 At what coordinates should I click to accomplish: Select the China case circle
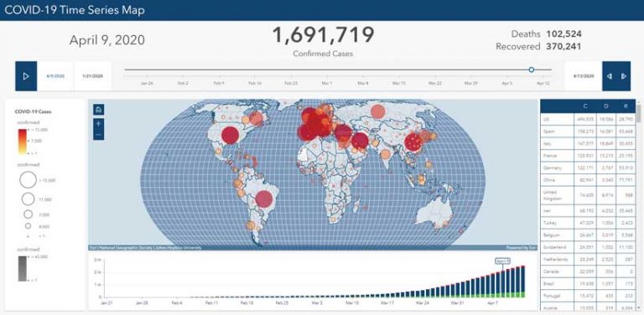pos(413,142)
